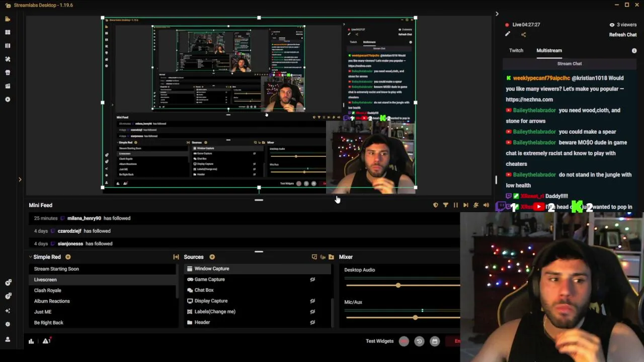Viewport: 644px width, 362px height.
Task: Open settings gear icon in sidebar
Action: [8, 324]
